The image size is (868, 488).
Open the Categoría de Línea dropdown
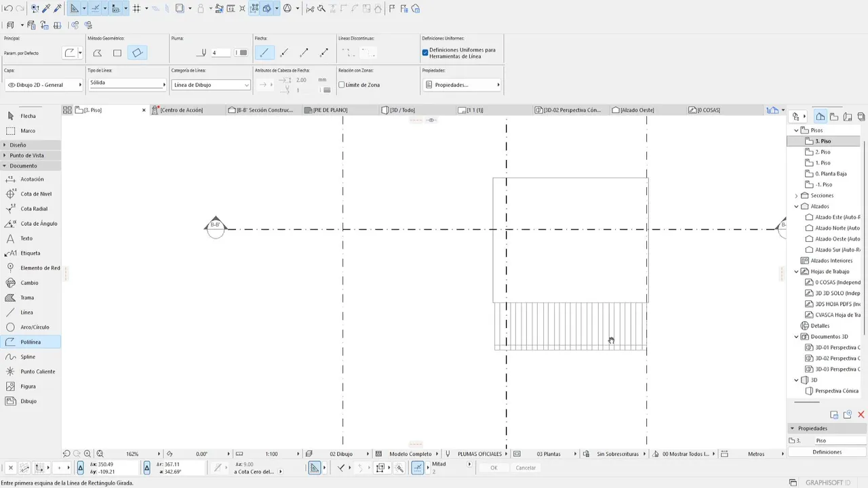tap(211, 85)
